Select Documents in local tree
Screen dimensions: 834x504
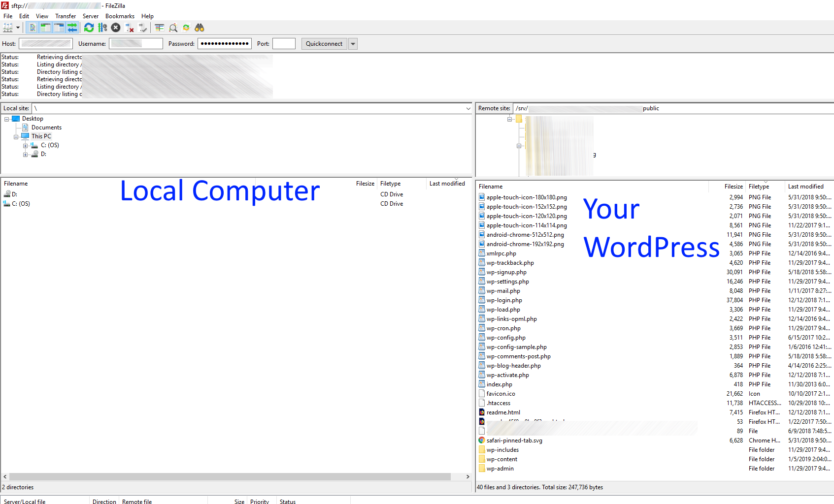pyautogui.click(x=46, y=127)
